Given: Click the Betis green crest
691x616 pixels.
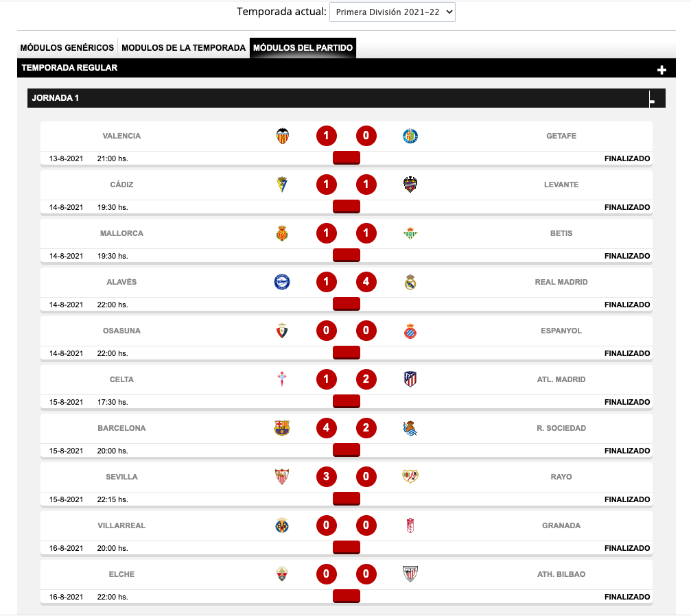Looking at the screenshot, I should (x=410, y=233).
